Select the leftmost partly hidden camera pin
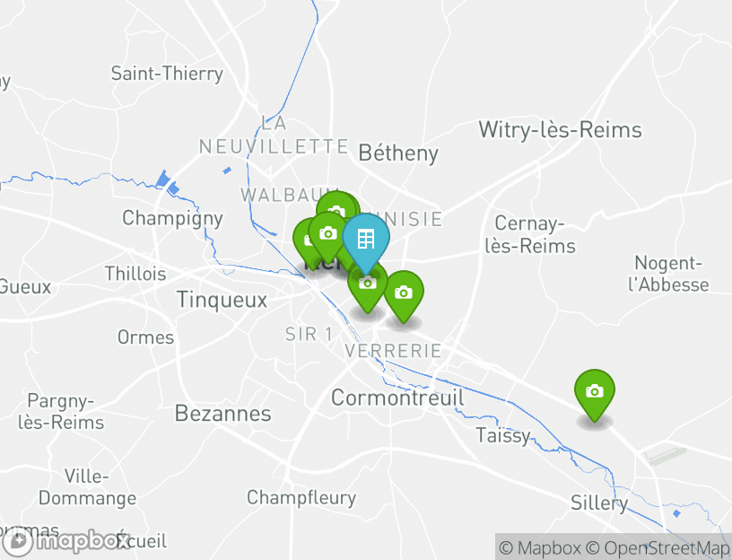Image resolution: width=732 pixels, height=560 pixels. pos(304,240)
